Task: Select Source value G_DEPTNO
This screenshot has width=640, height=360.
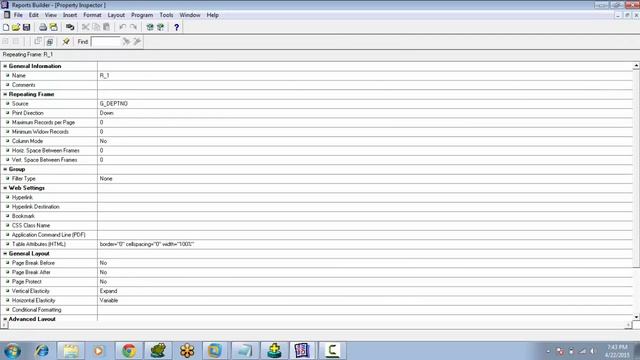Action: pos(113,104)
